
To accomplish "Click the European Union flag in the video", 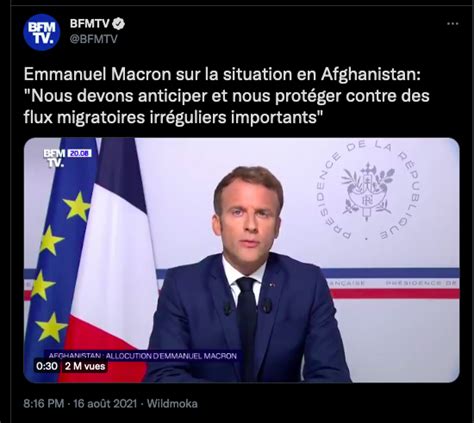I will (58, 253).
